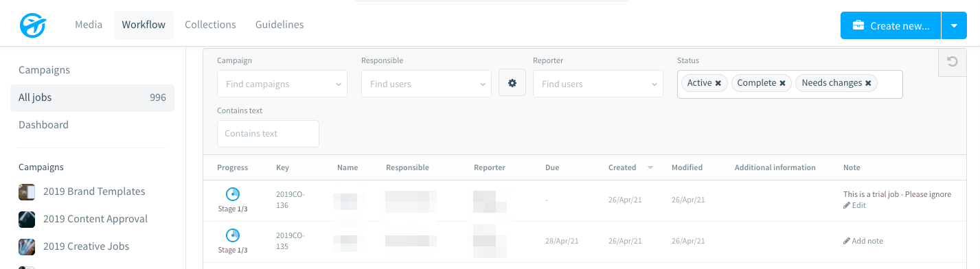Open 2019 Creative Jobs campaign
This screenshot has width=980, height=269.
click(86, 246)
